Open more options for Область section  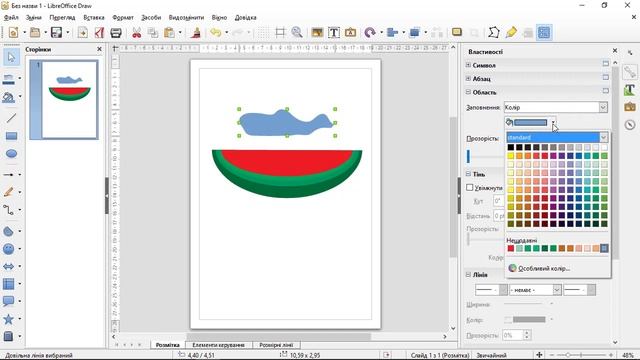[606, 91]
